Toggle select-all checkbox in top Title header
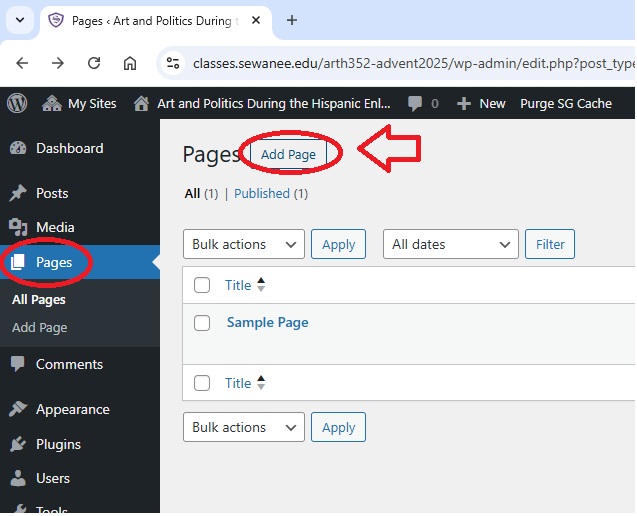This screenshot has width=637, height=516. tap(202, 285)
